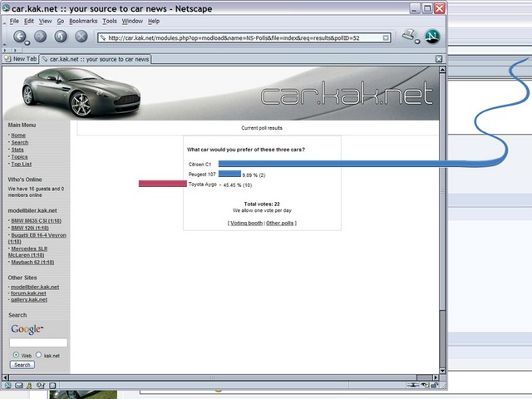Open the Search link in Main Menu
The width and height of the screenshot is (532, 399).
20,142
